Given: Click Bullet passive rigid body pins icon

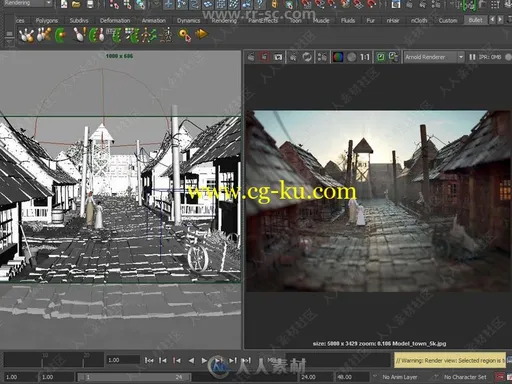Looking at the screenshot, I should [x=44, y=35].
